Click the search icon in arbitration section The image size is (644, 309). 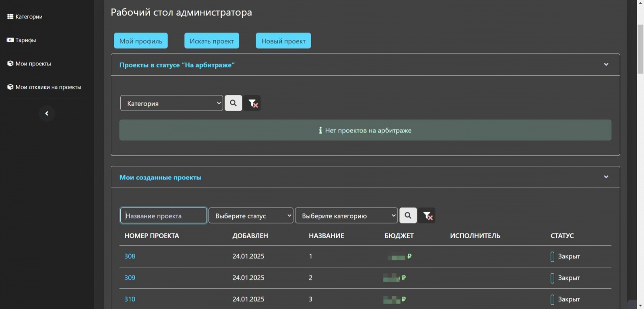233,103
